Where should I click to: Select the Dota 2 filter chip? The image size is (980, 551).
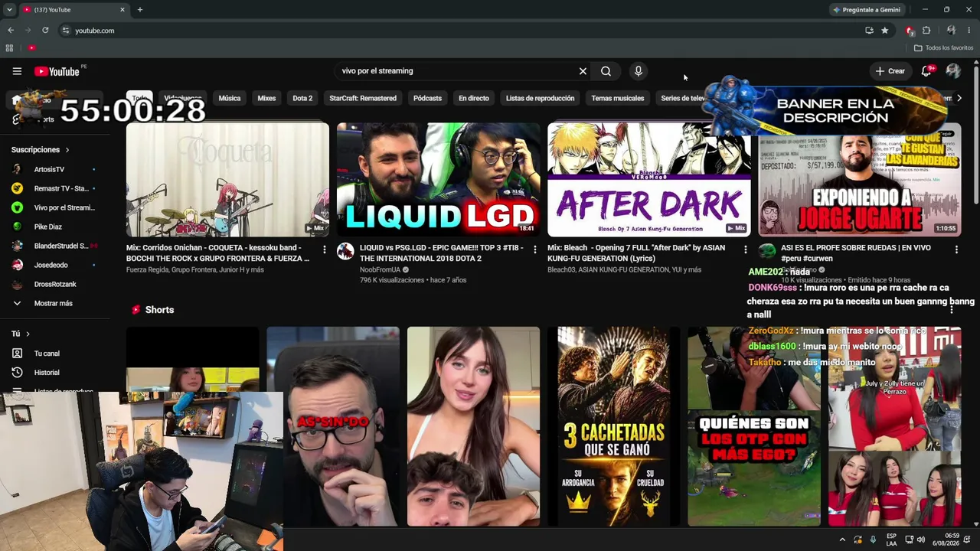tap(302, 98)
